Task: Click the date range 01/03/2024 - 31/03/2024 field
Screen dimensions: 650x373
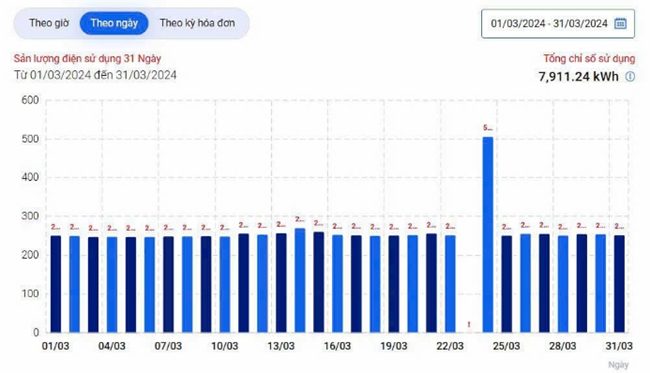Action: point(558,24)
